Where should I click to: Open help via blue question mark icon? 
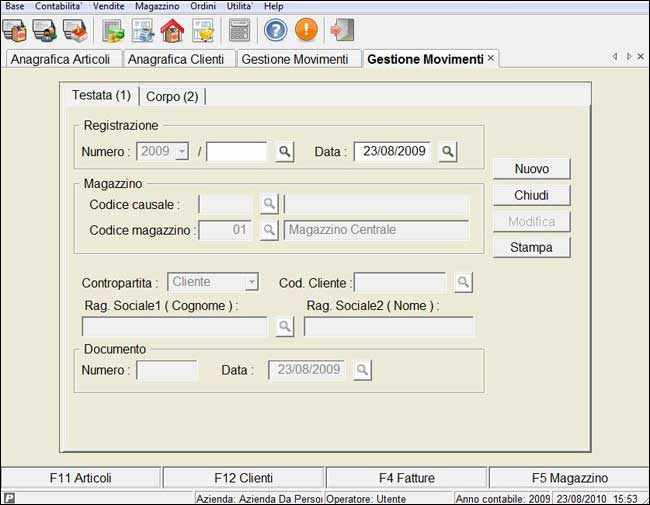(275, 30)
